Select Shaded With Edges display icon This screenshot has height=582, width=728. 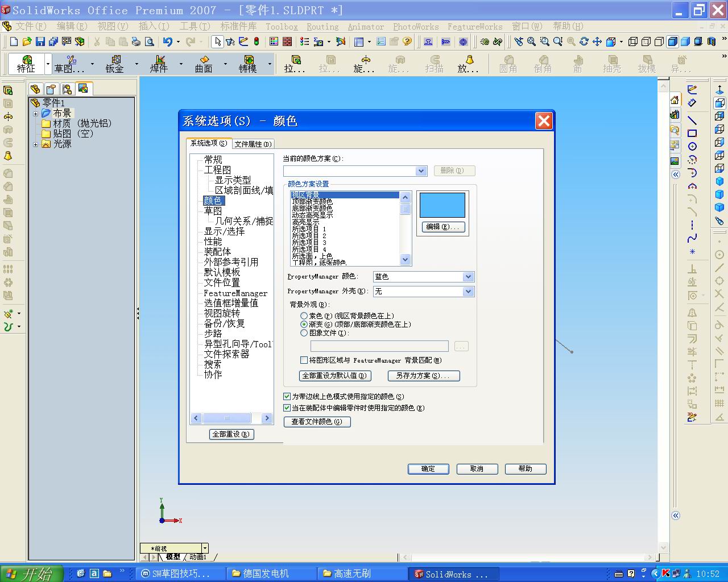[673, 41]
